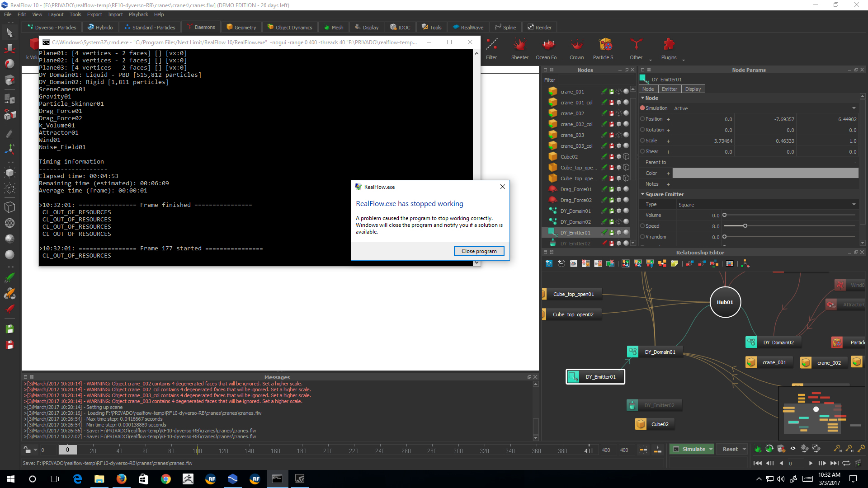Click first Relationship Editor toolbar icon
Image resolution: width=868 pixels, height=488 pixels.
(x=549, y=263)
